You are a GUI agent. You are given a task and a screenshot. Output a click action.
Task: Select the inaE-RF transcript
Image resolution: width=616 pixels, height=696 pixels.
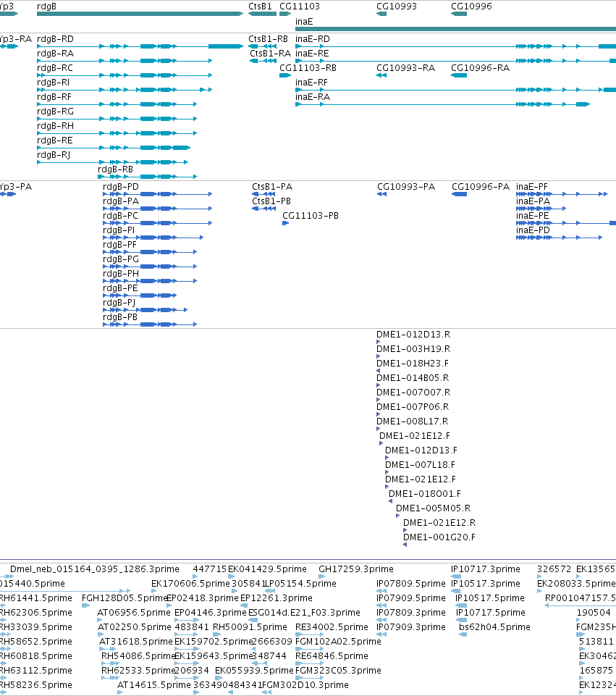(x=455, y=90)
